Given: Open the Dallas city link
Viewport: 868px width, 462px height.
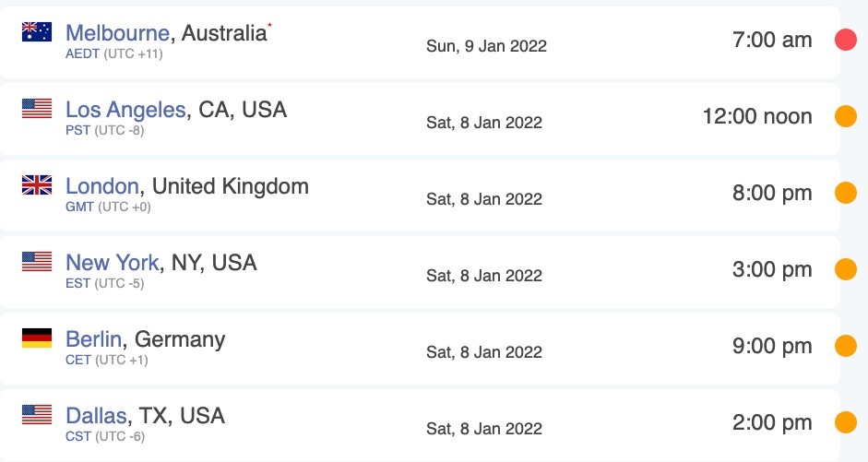Looking at the screenshot, I should (96, 416).
